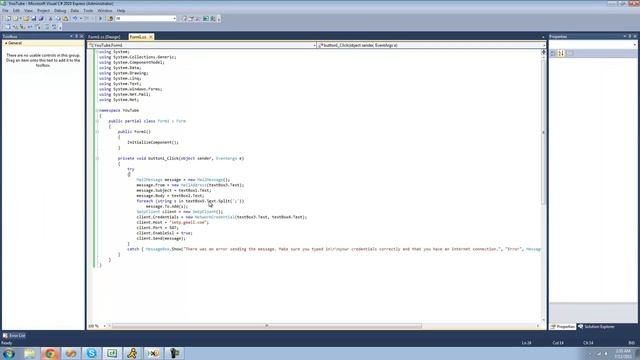640x360 pixels.
Task: Collapse the General group in Toolbox
Action: tap(6, 43)
